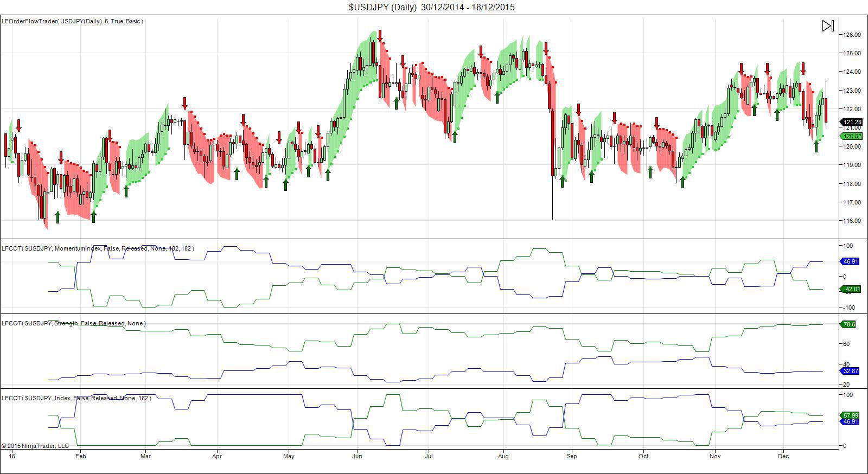Image resolution: width=868 pixels, height=474 pixels.
Task: Click the Jul label on the time axis
Action: 428,456
